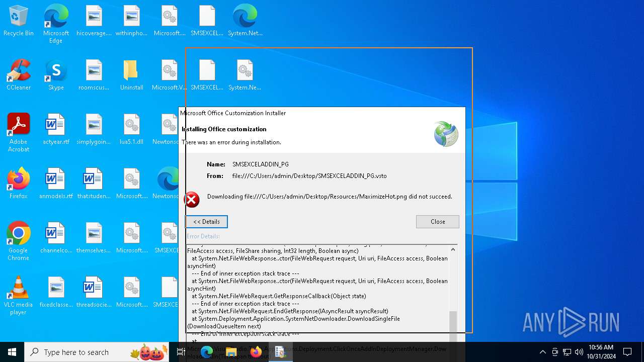Select the withinpho image file

(x=131, y=21)
